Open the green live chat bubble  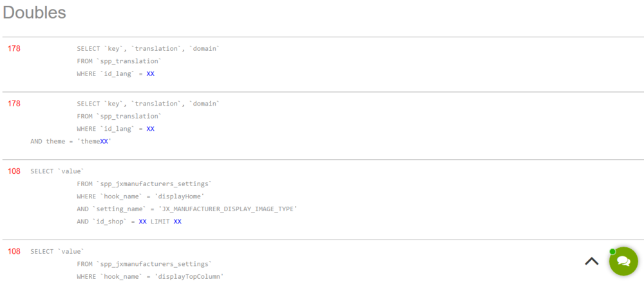point(623,261)
